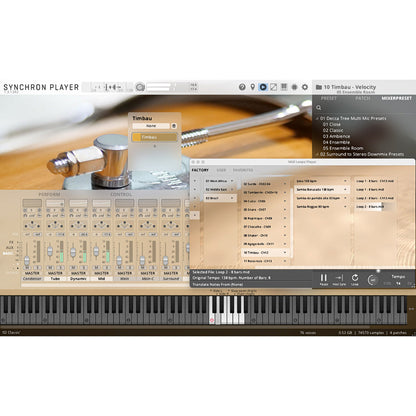Open the grid view icon in toolbar

tap(284, 87)
